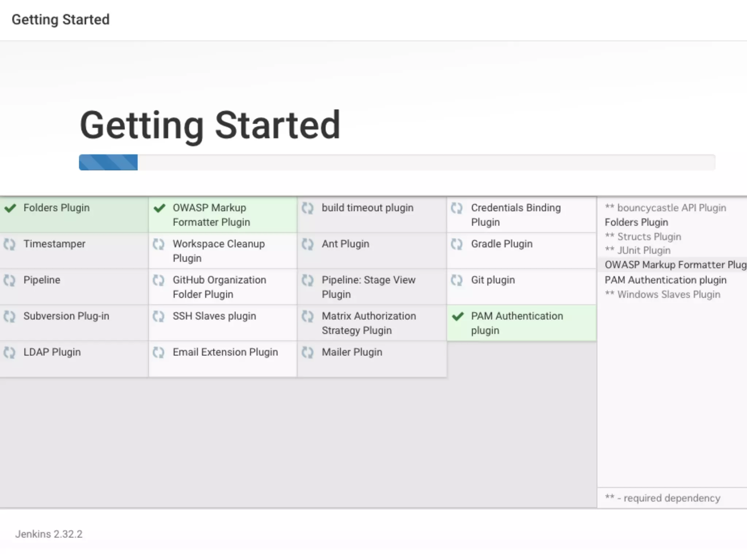Select Windows Slaves Plugin in the install log
Image resolution: width=747 pixels, height=560 pixels.
tap(668, 295)
